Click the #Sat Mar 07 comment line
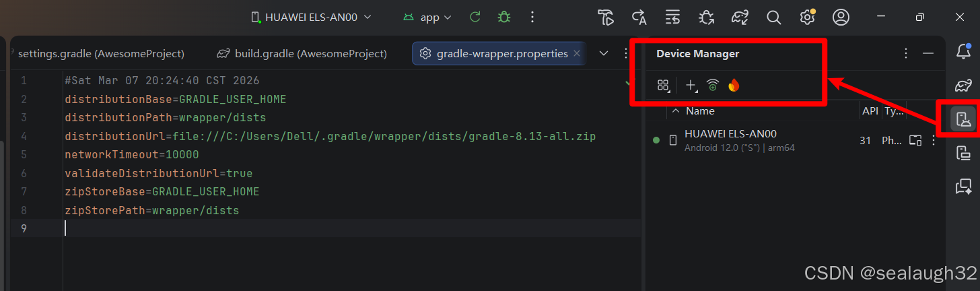 (162, 81)
